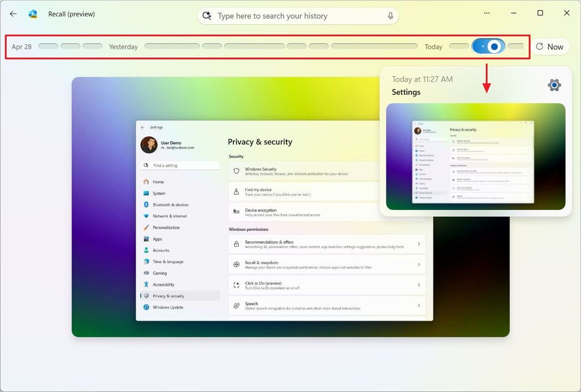Viewport: 581px width, 392px height.
Task: Click the Accounts person icon in snapshot
Action: 146,250
